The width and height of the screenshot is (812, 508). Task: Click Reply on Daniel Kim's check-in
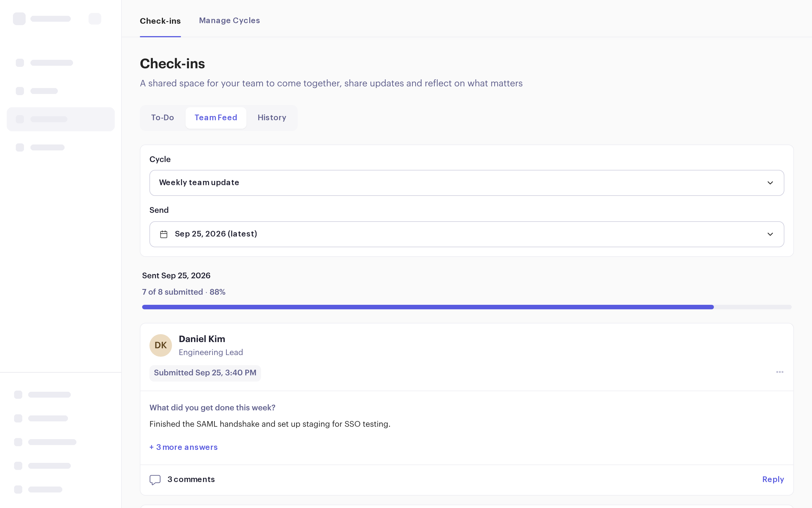pyautogui.click(x=773, y=479)
